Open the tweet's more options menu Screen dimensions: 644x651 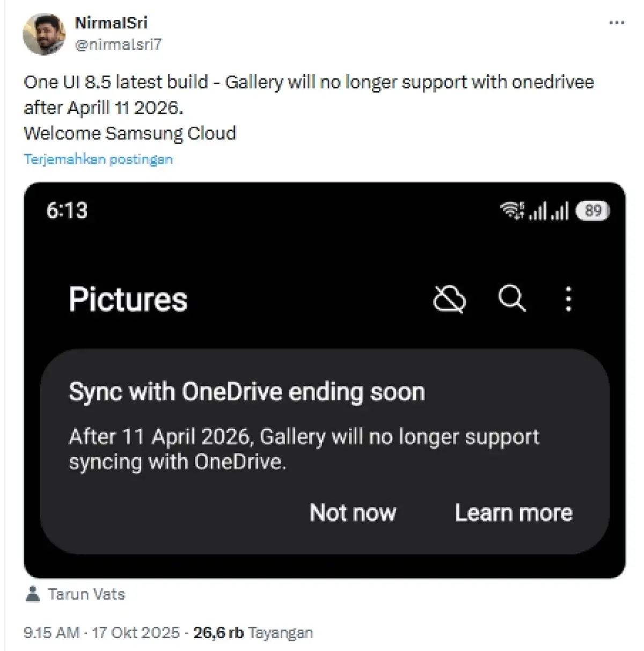coord(617,23)
